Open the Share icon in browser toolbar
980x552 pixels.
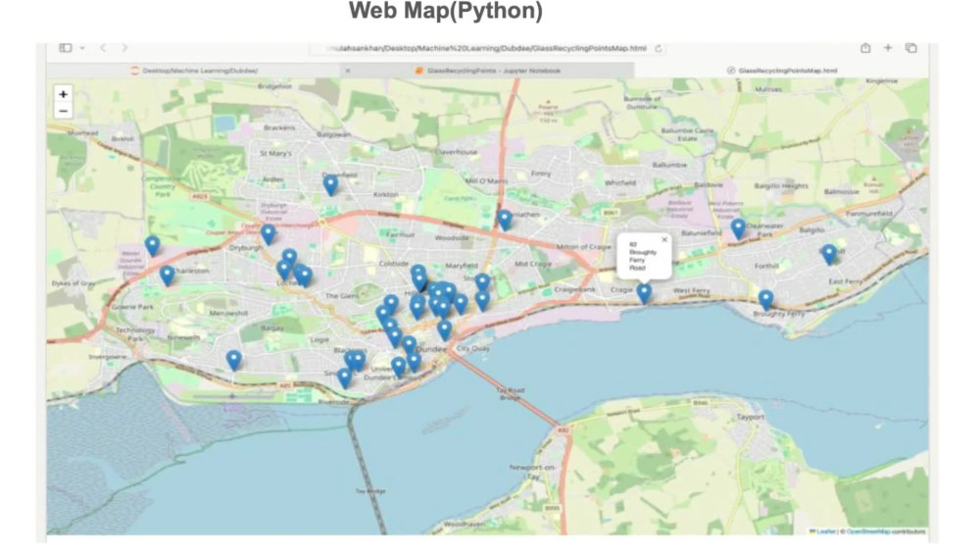pos(865,48)
